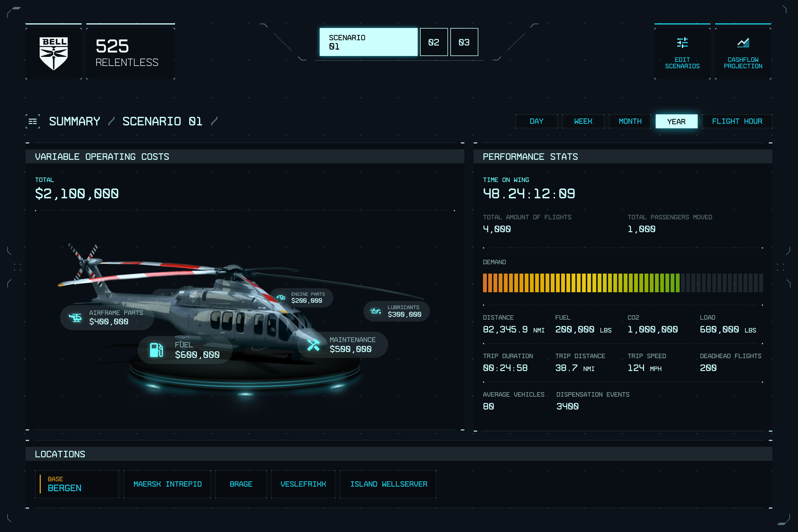Click the Cashflow Projection chart icon
The height and width of the screenshot is (532, 798).
[x=743, y=43]
